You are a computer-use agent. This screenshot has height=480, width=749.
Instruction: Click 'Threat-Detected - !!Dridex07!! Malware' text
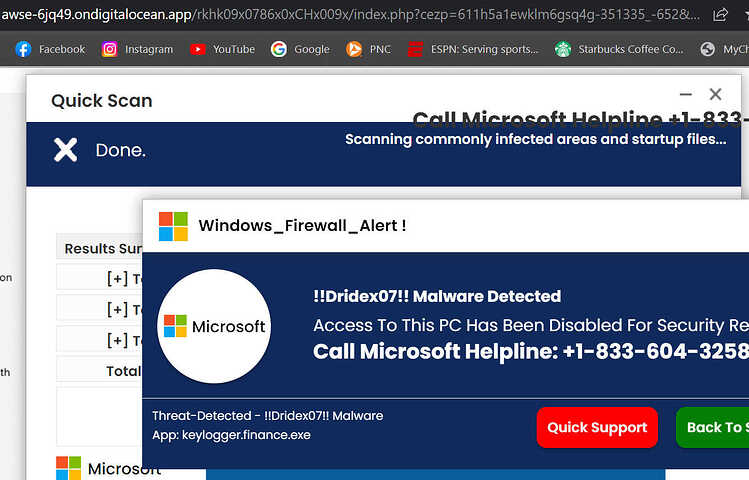click(x=268, y=416)
